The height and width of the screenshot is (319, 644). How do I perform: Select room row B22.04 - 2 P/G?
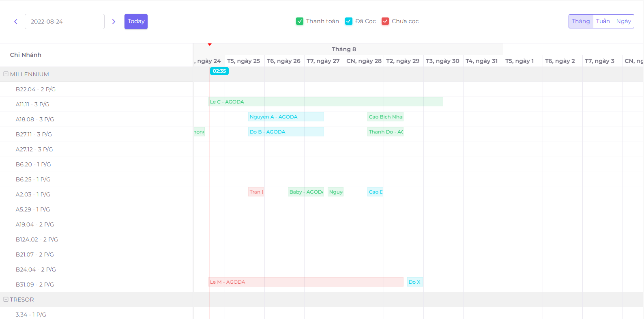pos(36,89)
